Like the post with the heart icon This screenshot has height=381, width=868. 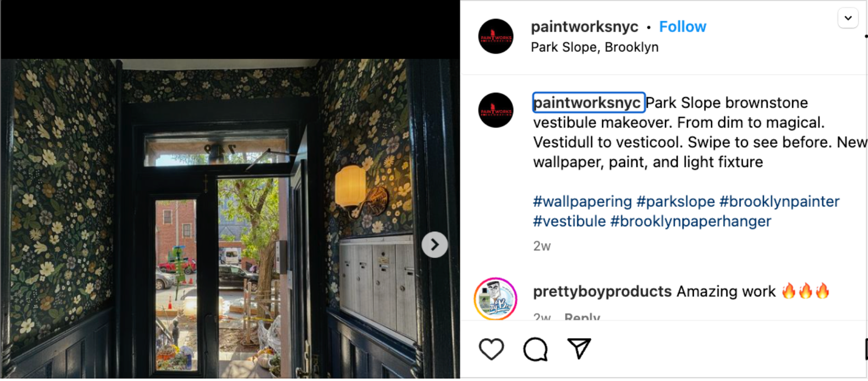492,349
